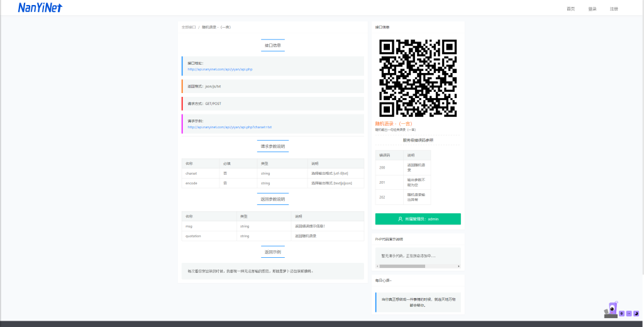Open the 首页 home nav item
The width and height of the screenshot is (644, 327).
(570, 9)
